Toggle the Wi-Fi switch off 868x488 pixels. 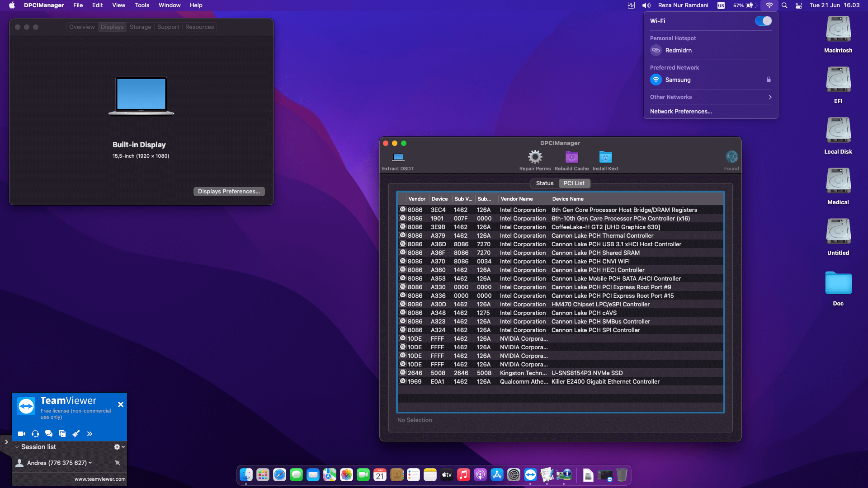click(x=763, y=21)
